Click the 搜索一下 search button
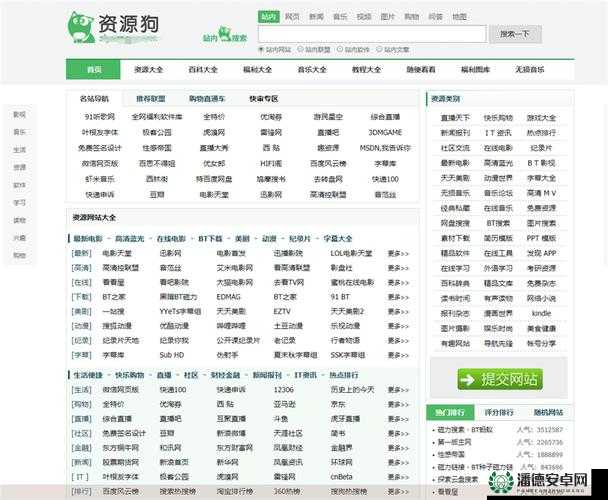608x500 pixels. tap(515, 34)
